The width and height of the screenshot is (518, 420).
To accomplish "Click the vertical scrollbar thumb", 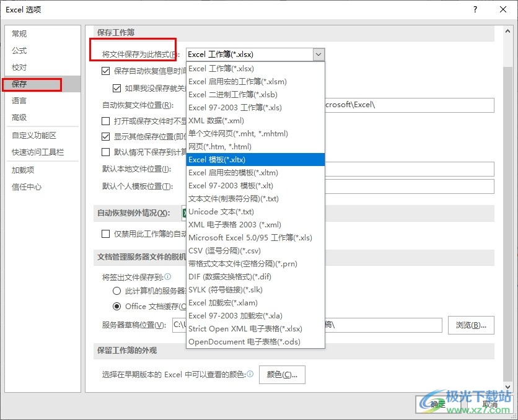I will (507, 223).
